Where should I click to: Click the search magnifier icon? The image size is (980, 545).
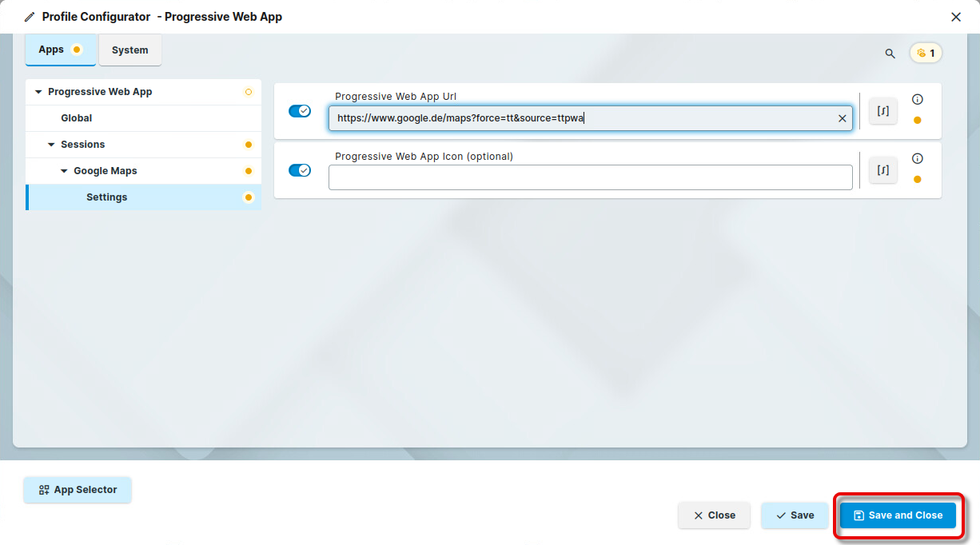(x=890, y=54)
